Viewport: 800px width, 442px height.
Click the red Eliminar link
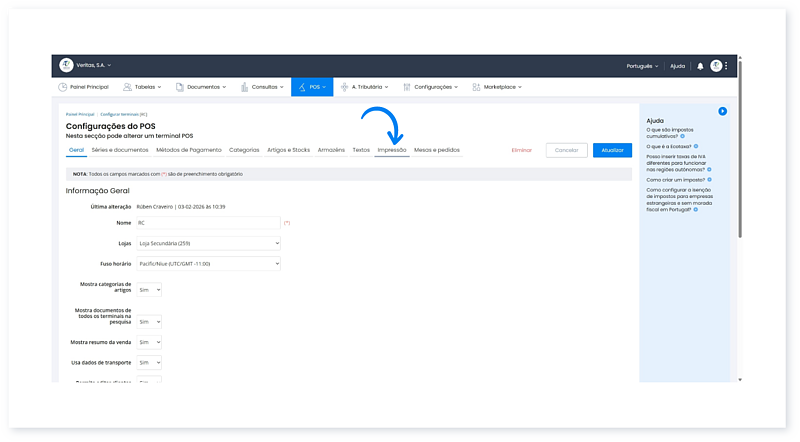tap(521, 150)
